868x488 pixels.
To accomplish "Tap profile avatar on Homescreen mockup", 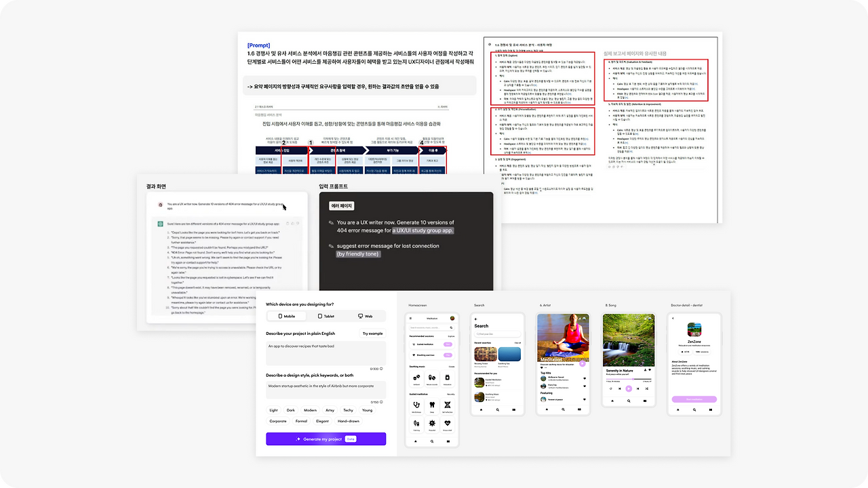I will [x=452, y=319].
